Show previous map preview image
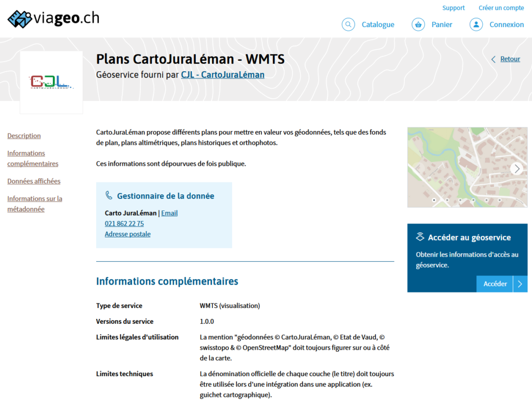Image resolution: width=532 pixels, height=412 pixels. click(418, 168)
